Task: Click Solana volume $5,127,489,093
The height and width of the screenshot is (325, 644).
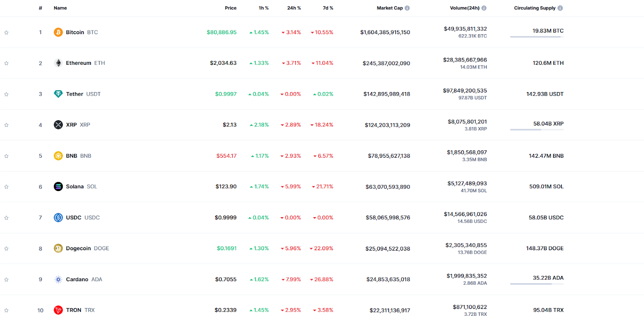Action: coord(467,183)
